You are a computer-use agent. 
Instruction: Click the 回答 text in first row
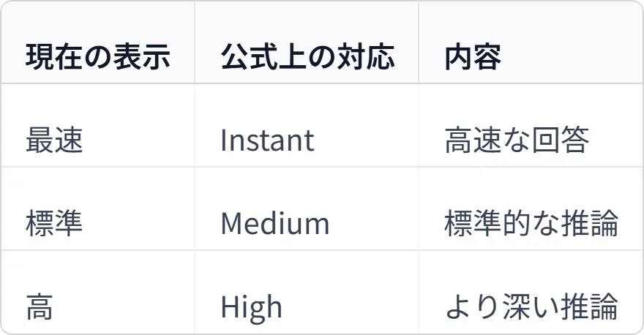561,140
